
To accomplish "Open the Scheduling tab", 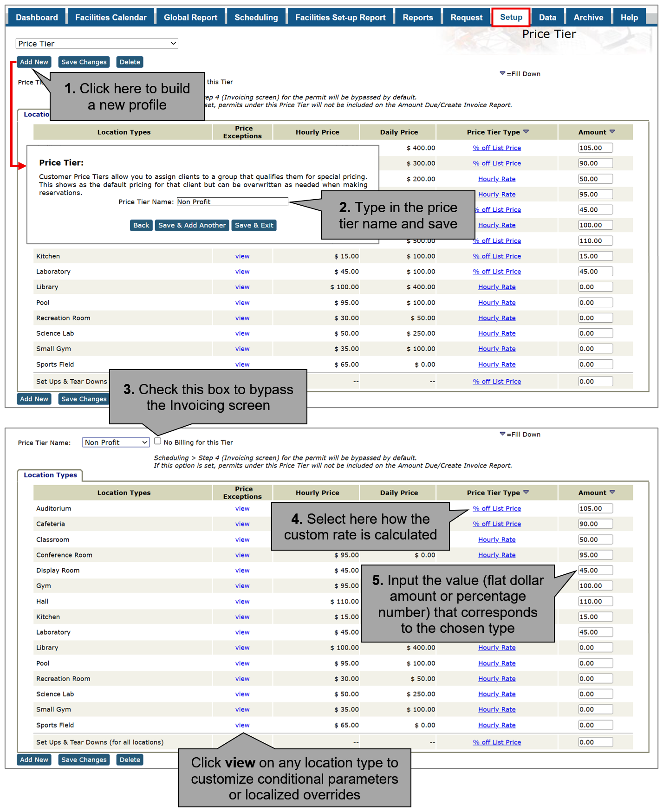I will [256, 18].
